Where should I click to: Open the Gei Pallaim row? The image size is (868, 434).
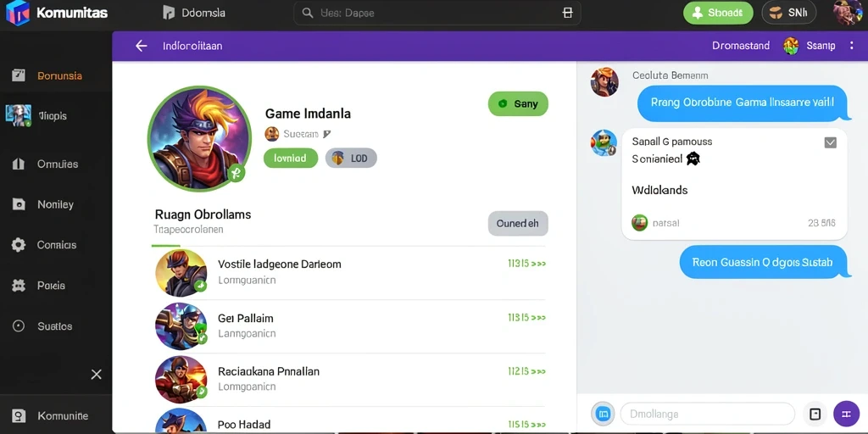348,326
